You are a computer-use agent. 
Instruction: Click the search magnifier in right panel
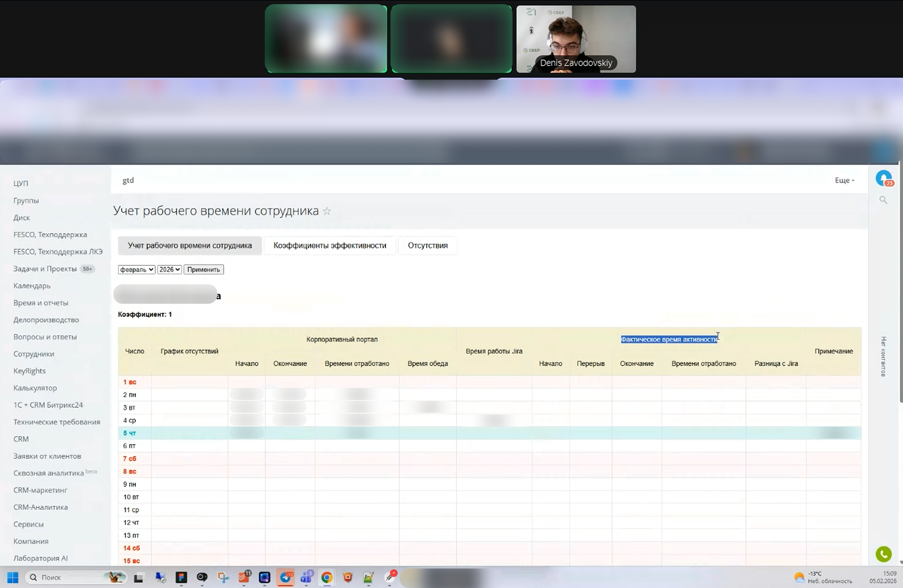point(883,200)
